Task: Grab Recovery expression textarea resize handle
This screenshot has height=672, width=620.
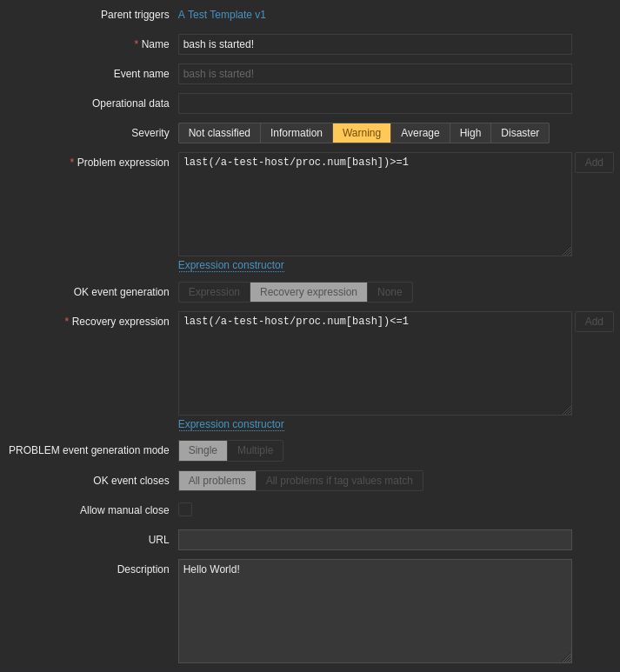Action: pos(567,410)
